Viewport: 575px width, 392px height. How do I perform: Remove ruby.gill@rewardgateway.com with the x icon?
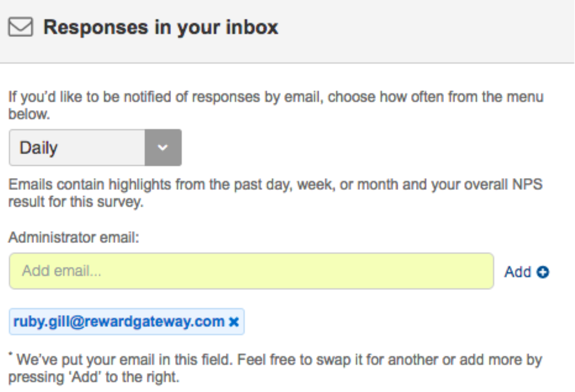point(234,322)
